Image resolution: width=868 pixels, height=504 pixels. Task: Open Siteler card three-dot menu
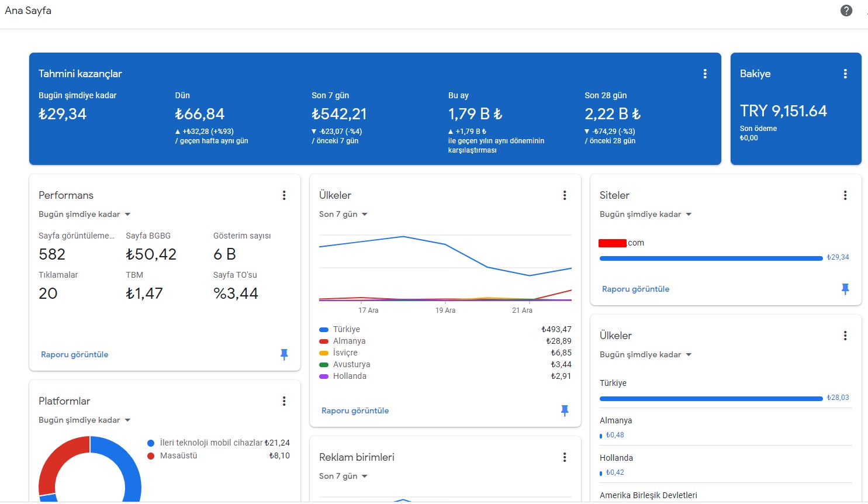845,195
